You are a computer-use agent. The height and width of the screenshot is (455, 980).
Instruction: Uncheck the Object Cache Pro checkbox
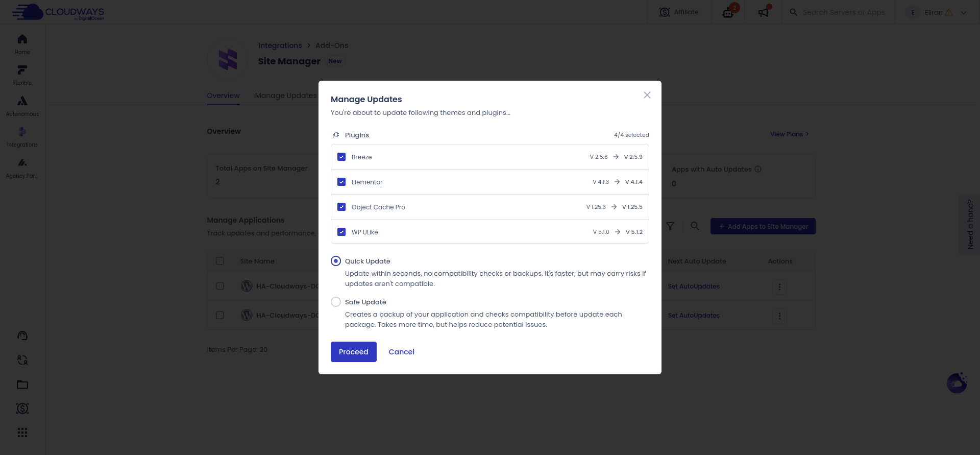click(341, 207)
